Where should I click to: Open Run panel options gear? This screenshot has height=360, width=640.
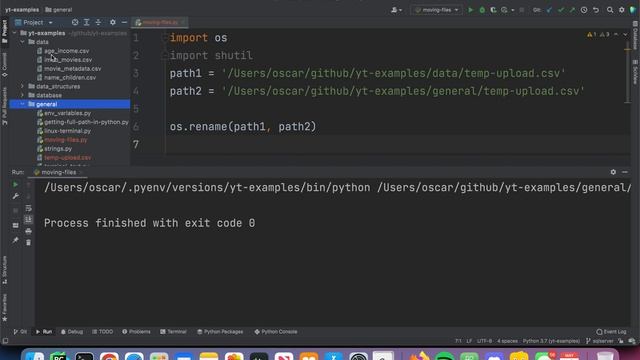pos(613,172)
